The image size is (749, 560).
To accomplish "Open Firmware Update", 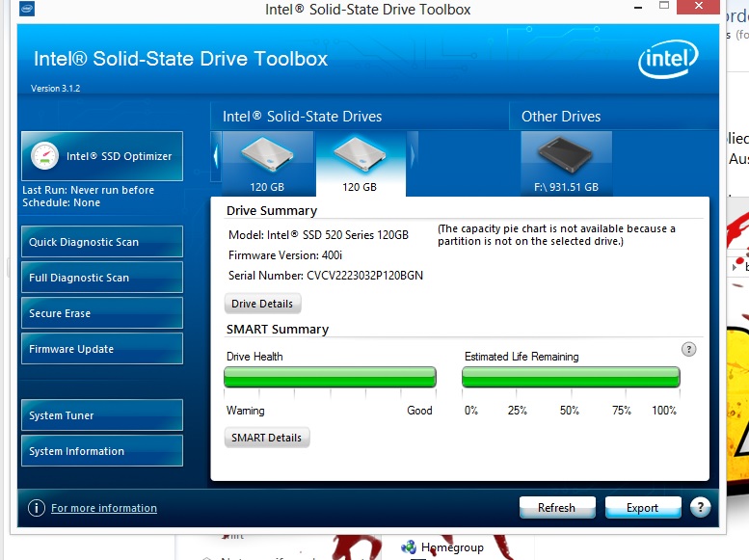I will coord(102,349).
